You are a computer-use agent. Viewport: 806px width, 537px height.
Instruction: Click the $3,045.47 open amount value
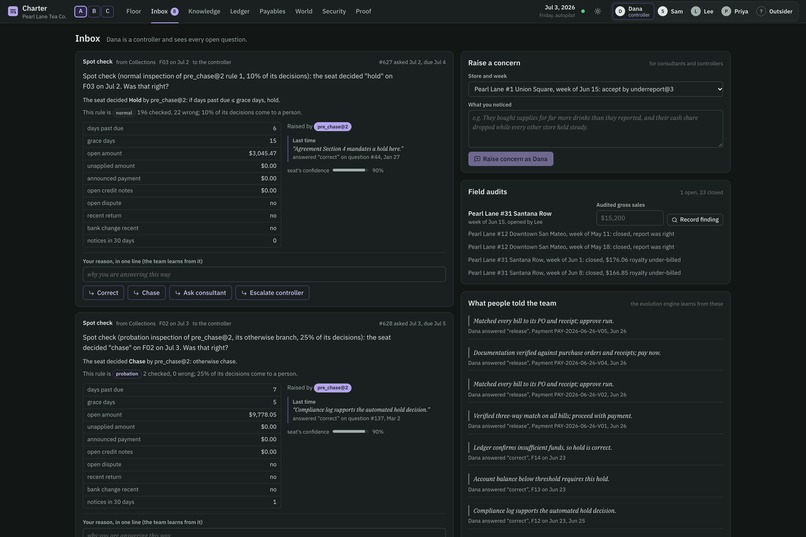click(262, 153)
